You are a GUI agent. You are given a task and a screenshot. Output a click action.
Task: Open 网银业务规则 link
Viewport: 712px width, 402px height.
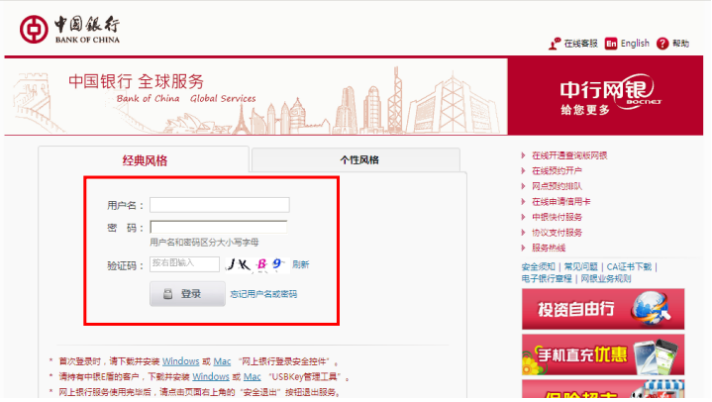(x=606, y=278)
